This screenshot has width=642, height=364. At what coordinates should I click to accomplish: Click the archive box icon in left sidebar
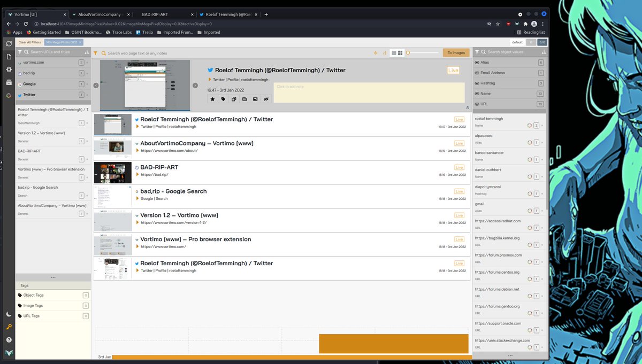coord(9,82)
